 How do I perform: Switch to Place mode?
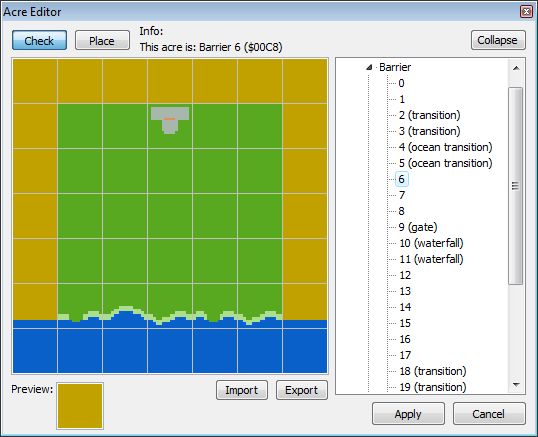point(102,40)
